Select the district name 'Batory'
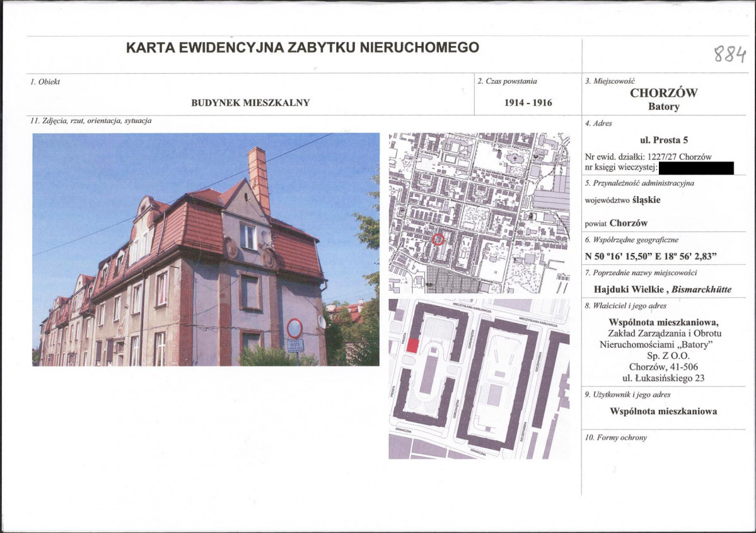 pyautogui.click(x=663, y=107)
